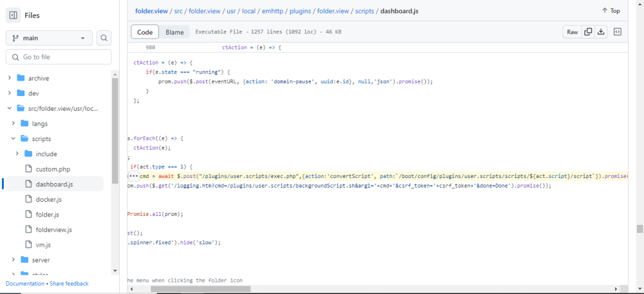Click line number 980
644x294 pixels.
pos(151,48)
